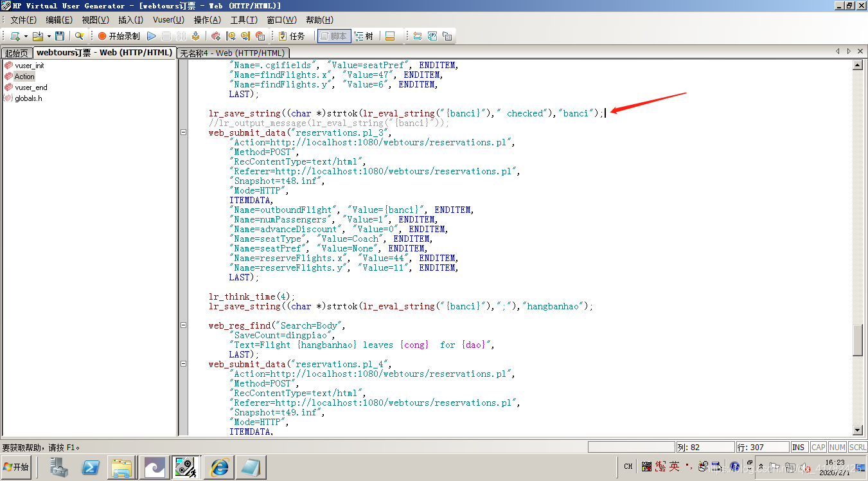The width and height of the screenshot is (868, 481).
Task: Click the "SaveCount=dingpiao" line
Action: [283, 335]
